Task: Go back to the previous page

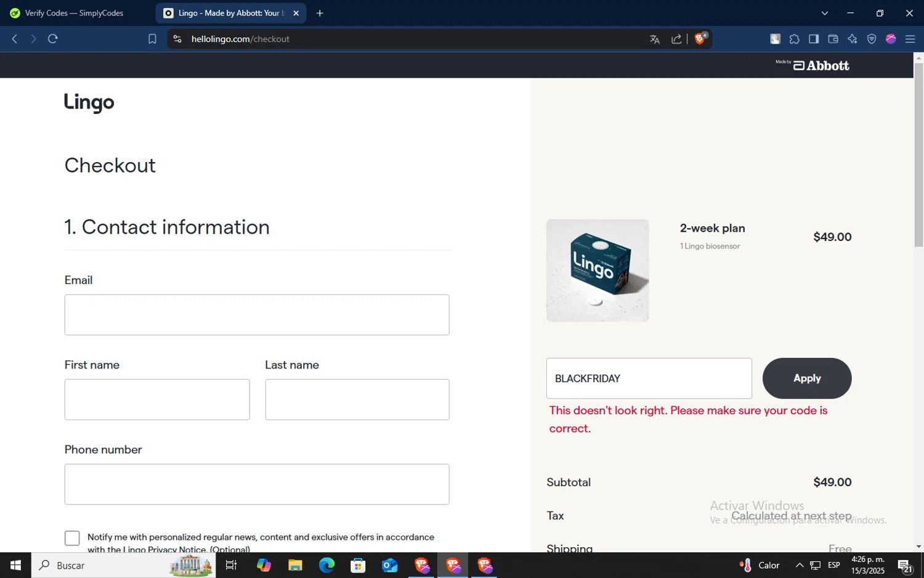Action: click(15, 39)
